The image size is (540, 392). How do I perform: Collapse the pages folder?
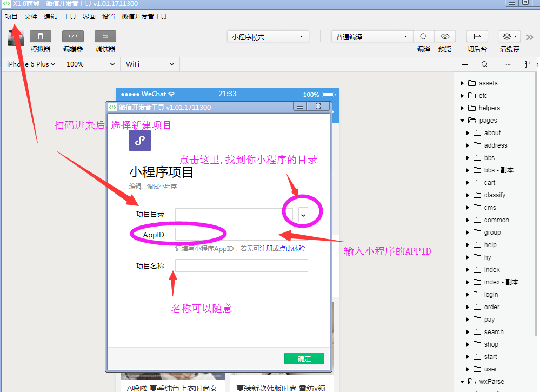[x=462, y=121]
